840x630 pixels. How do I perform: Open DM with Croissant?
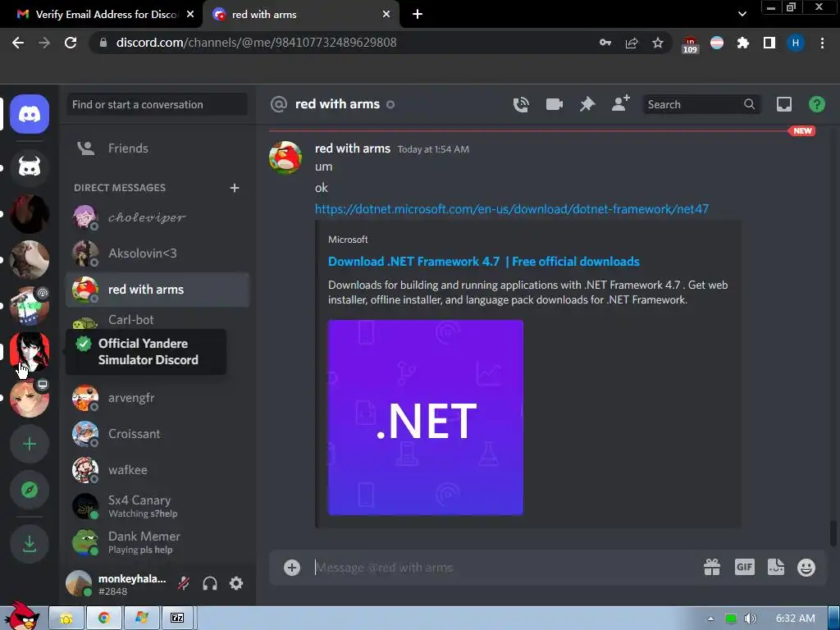(x=157, y=434)
